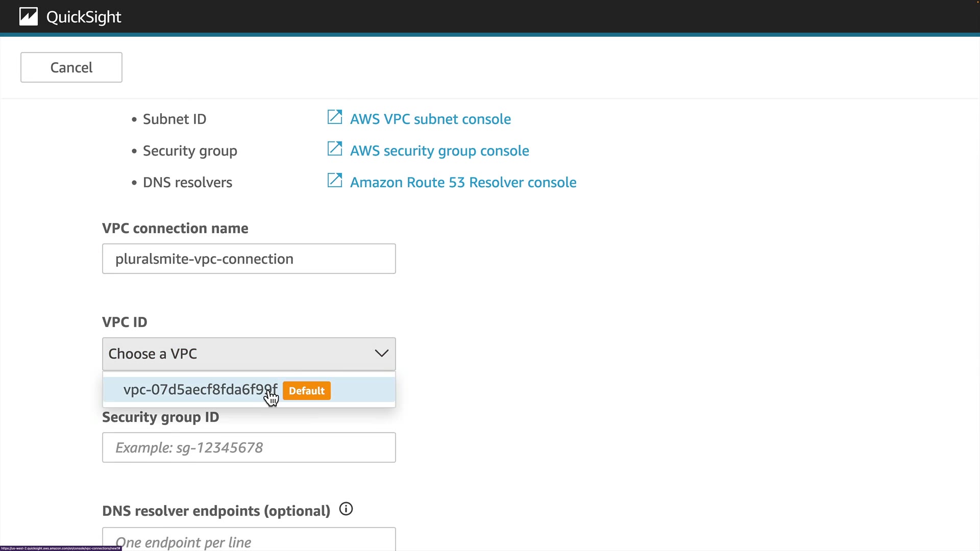
Task: Click the VPC ID dropdown chevron arrow
Action: tap(381, 354)
